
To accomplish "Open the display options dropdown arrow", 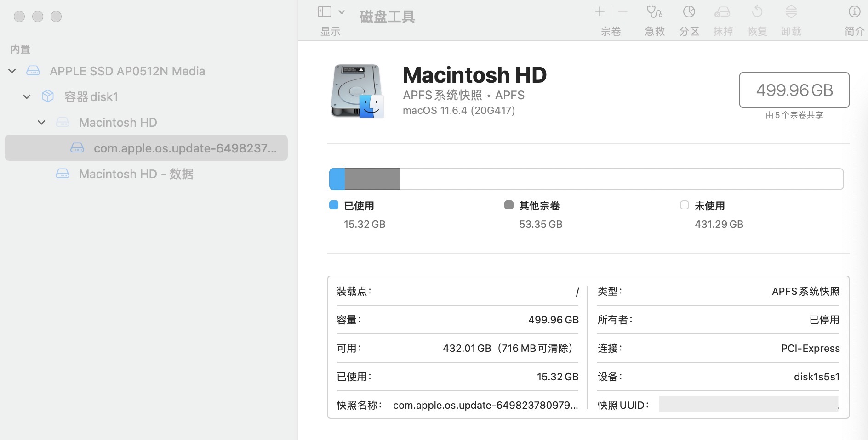I will tap(342, 12).
